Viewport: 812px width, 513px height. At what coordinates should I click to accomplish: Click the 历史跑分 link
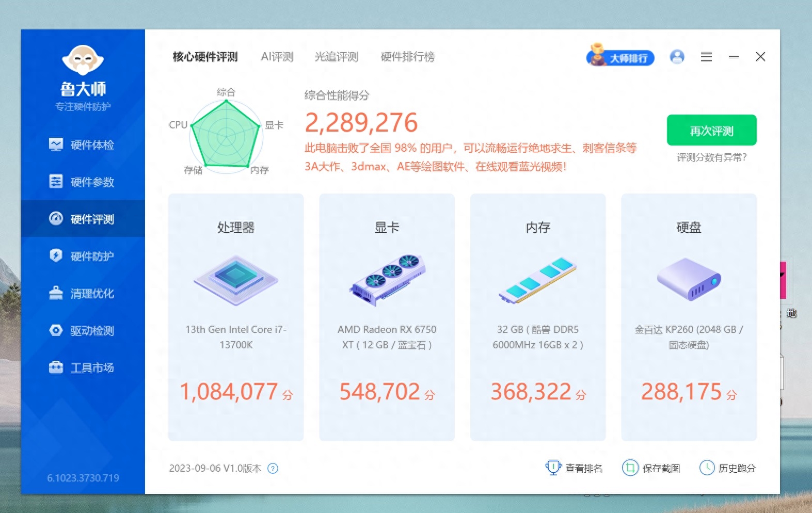(x=727, y=468)
